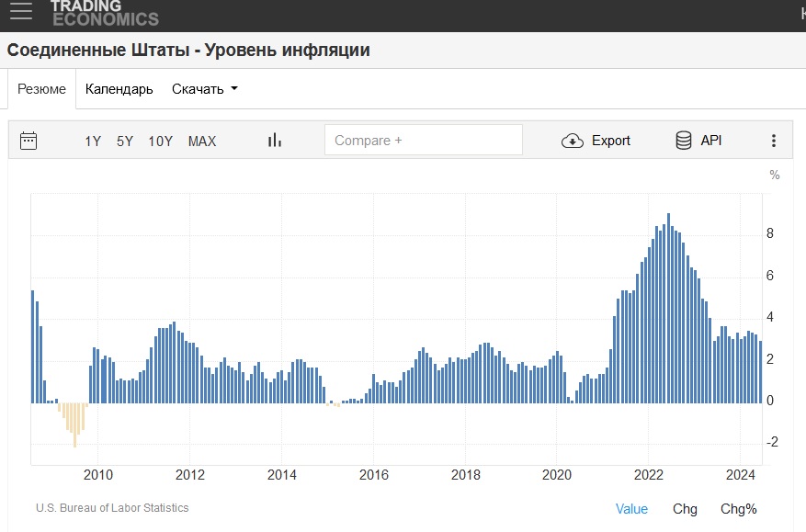Click the API database icon
The height and width of the screenshot is (532, 806).
(683, 141)
